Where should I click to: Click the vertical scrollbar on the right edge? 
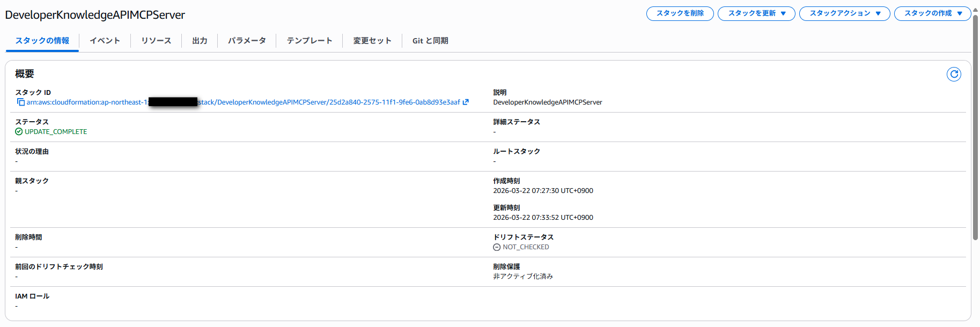pyautogui.click(x=975, y=129)
